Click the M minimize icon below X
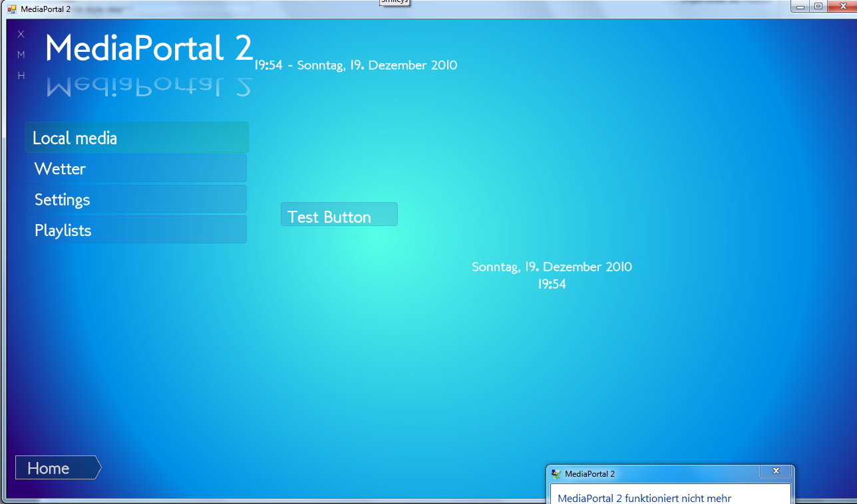857x504 pixels. 21,55
